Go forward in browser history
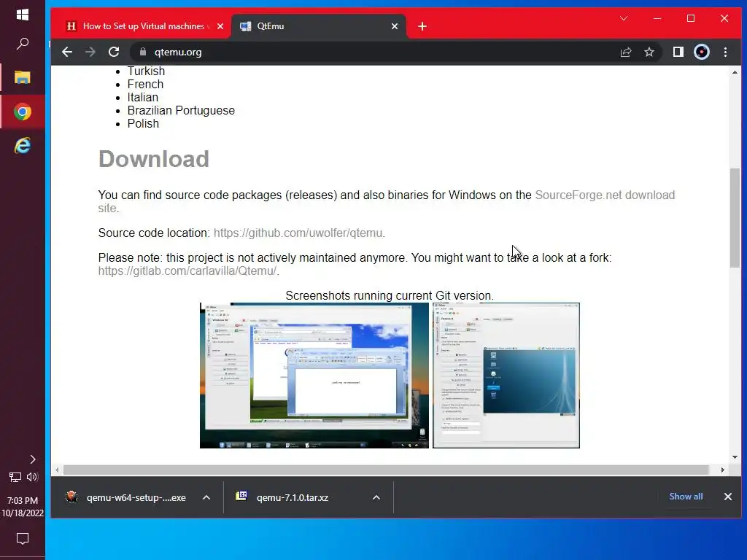Screen dimensions: 747x560 click(90, 52)
